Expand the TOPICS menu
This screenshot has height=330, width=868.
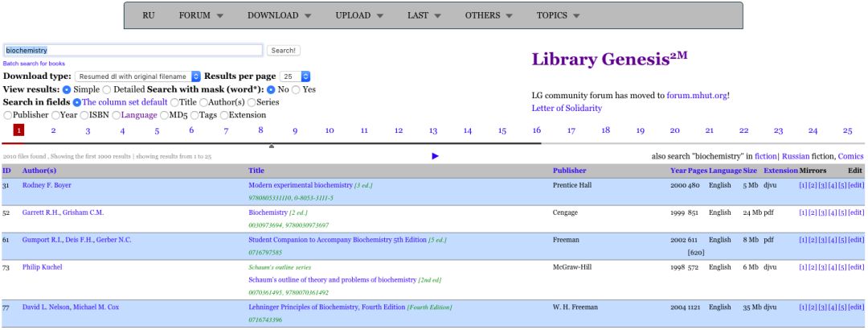pos(558,15)
